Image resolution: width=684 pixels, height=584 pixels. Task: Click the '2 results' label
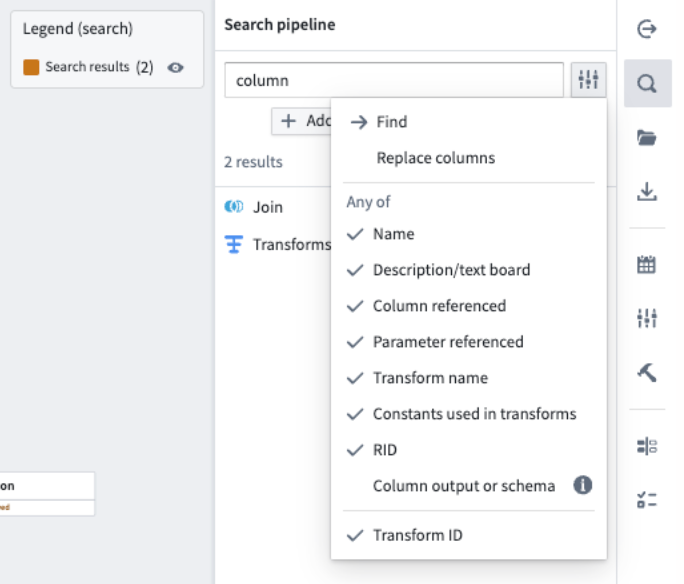point(253,162)
